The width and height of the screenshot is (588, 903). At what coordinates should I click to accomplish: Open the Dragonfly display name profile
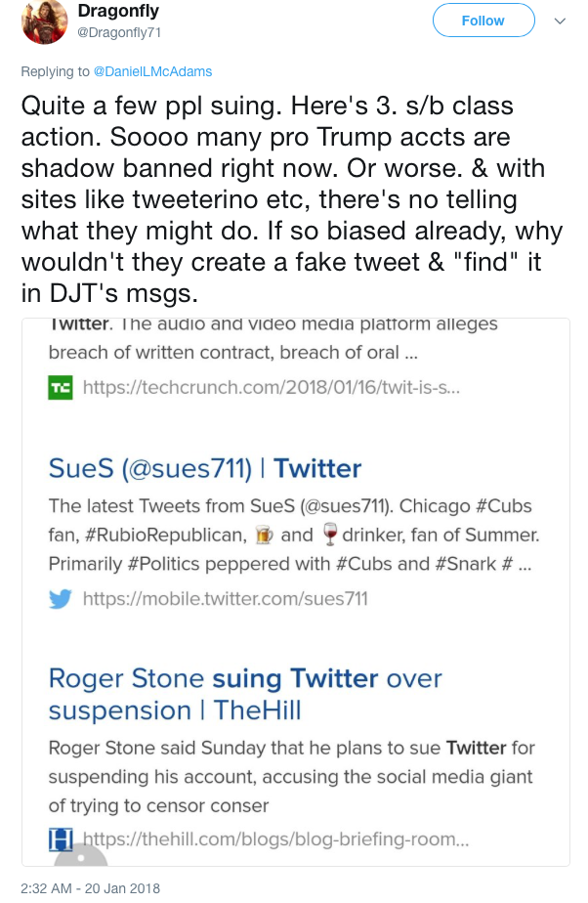coord(118,10)
